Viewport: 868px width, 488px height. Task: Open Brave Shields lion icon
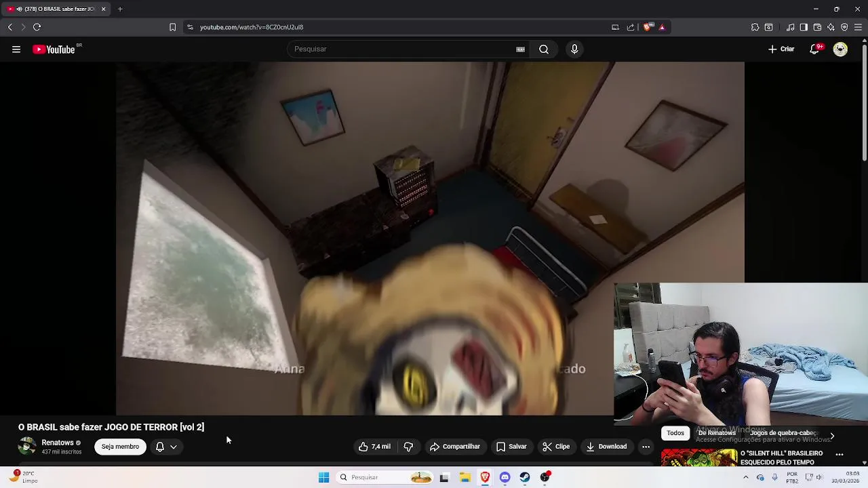(647, 27)
